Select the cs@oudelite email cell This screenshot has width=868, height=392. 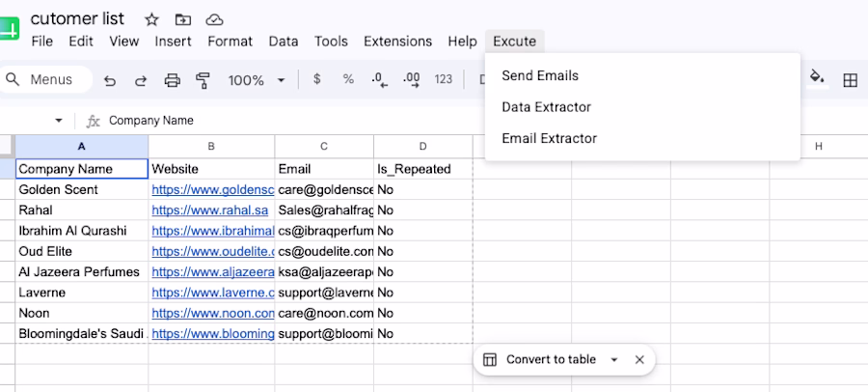pos(324,252)
